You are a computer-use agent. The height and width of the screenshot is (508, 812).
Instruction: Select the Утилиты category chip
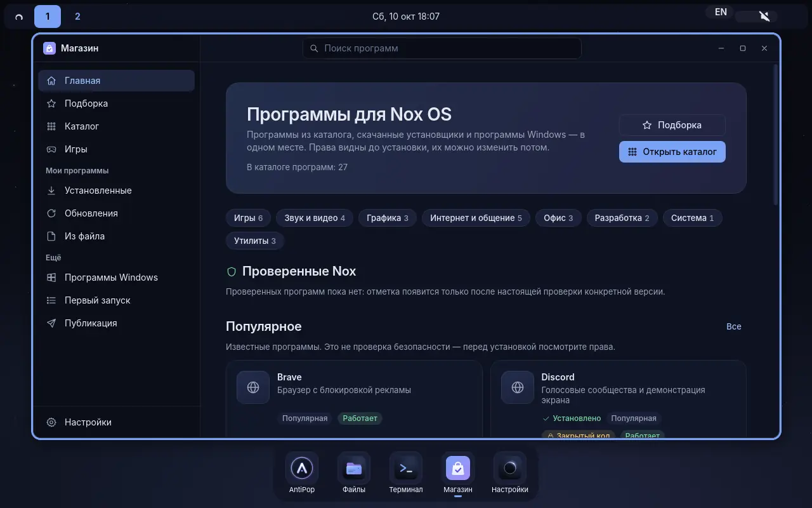[255, 241]
